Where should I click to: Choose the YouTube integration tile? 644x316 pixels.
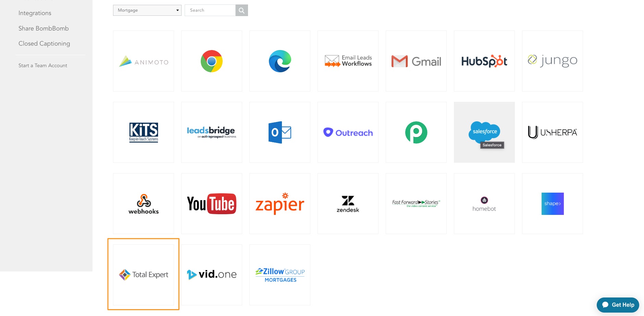[x=212, y=204]
